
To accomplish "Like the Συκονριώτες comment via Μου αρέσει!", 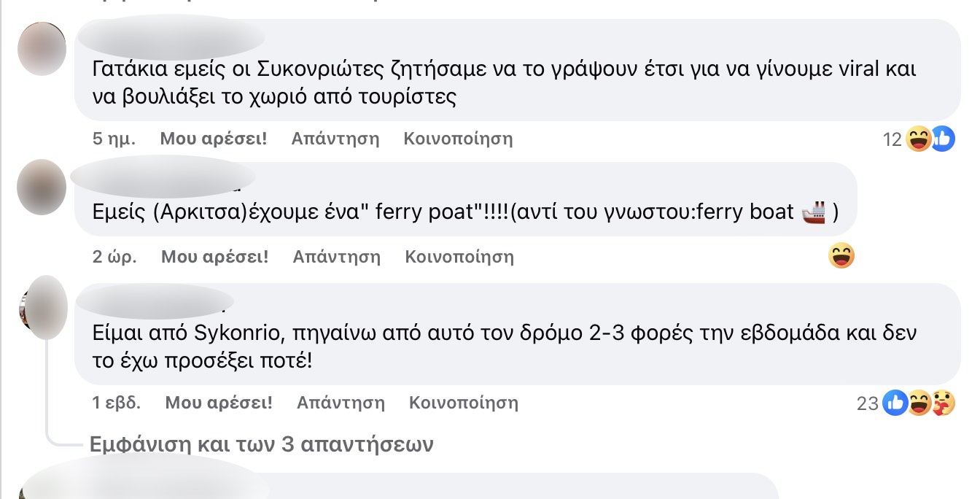I will (x=214, y=139).
